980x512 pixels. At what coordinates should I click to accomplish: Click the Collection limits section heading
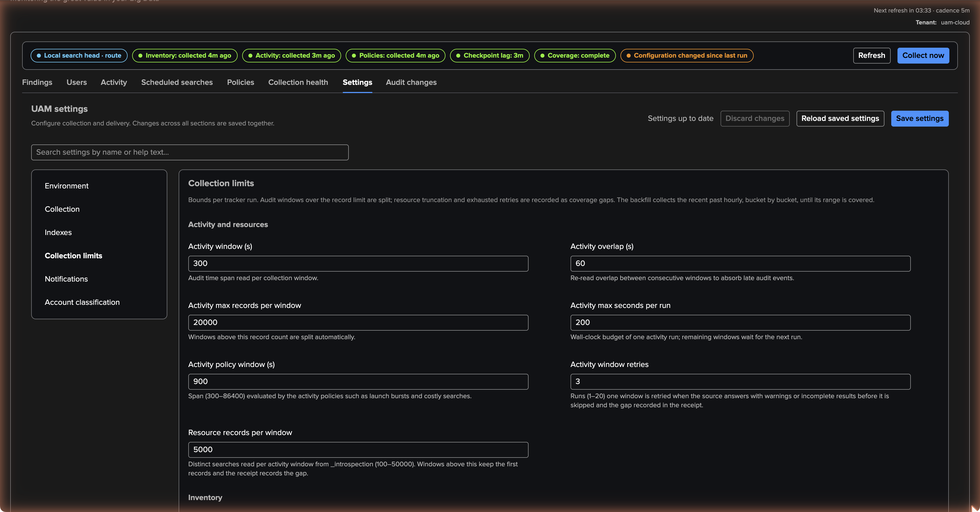click(221, 183)
